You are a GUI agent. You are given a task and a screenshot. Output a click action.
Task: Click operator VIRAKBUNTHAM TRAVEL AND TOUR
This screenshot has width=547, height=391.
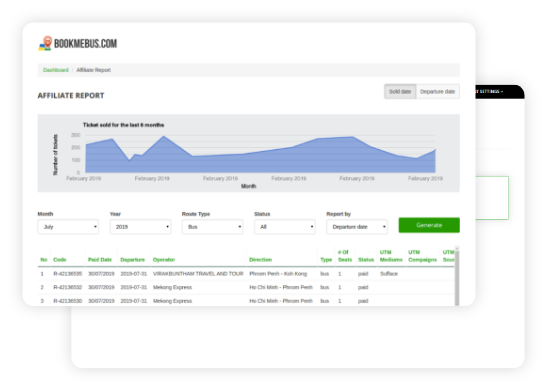coord(198,274)
